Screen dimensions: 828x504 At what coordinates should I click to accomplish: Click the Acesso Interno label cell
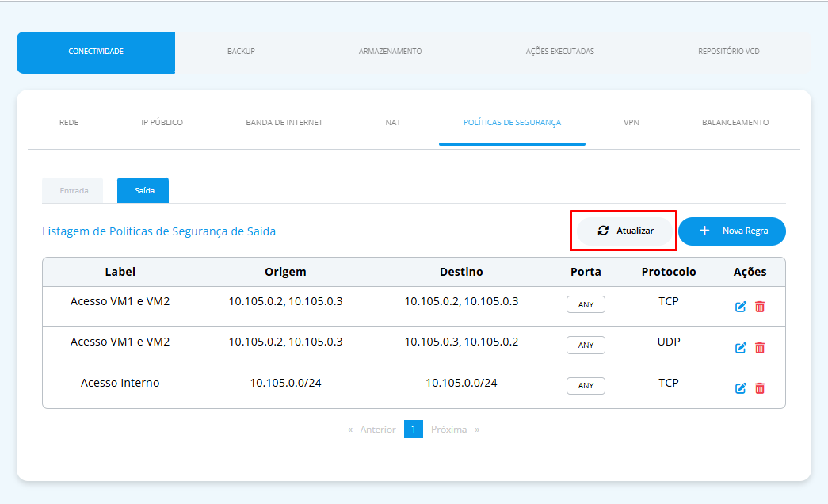tap(120, 383)
